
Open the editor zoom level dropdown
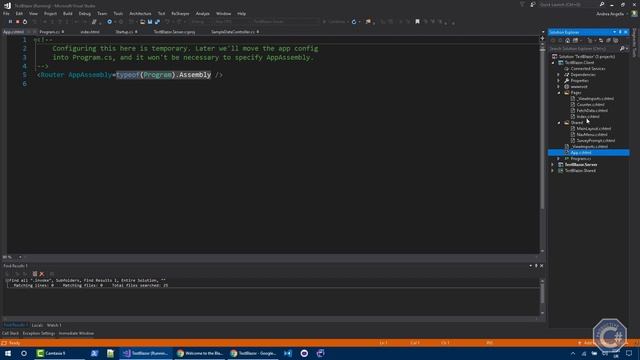coord(20,257)
